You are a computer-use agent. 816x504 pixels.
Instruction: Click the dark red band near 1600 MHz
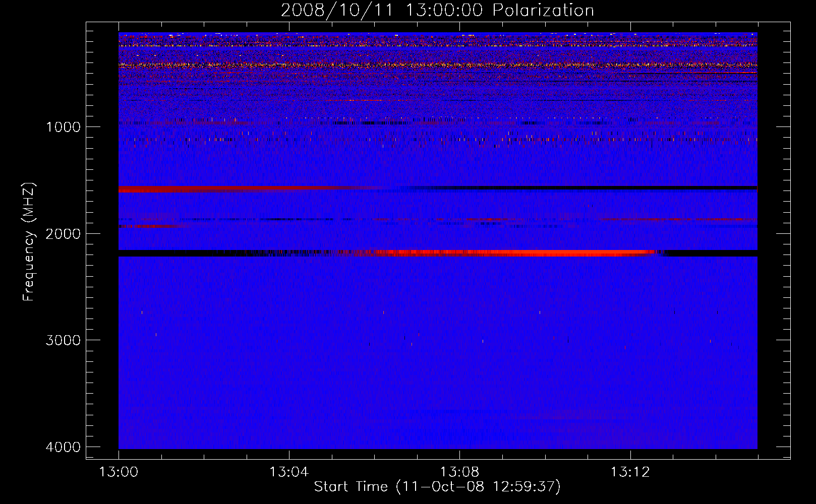coord(227,190)
